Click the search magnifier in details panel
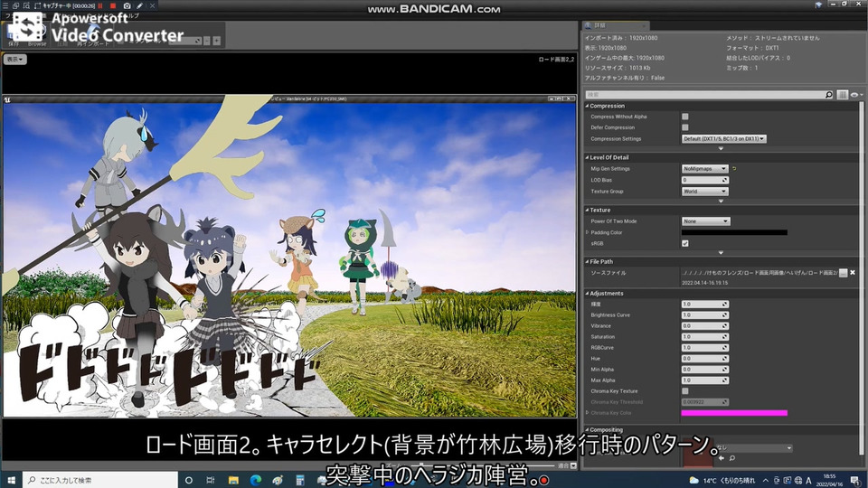This screenshot has width=868, height=488. pyautogui.click(x=829, y=95)
